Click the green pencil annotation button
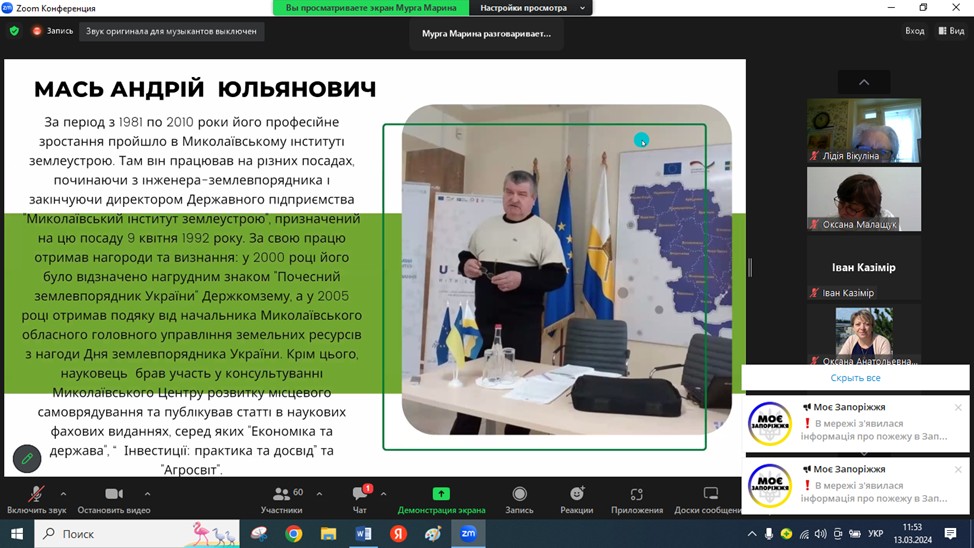Image resolution: width=974 pixels, height=548 pixels. click(x=27, y=459)
